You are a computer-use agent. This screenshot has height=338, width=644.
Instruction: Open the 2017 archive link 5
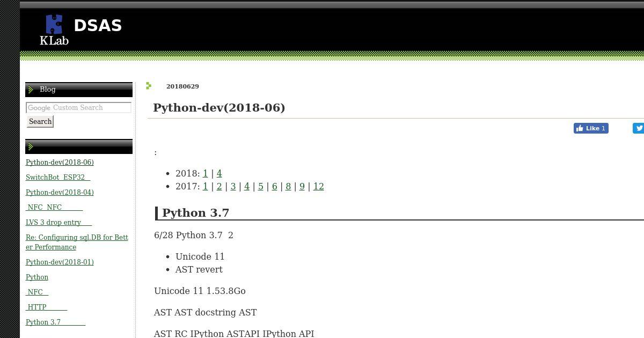tap(261, 187)
